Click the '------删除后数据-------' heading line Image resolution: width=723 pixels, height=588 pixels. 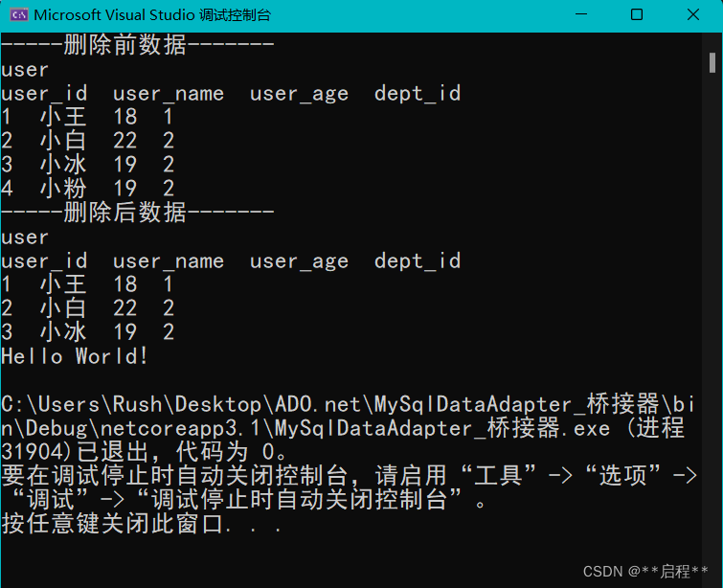tap(137, 213)
